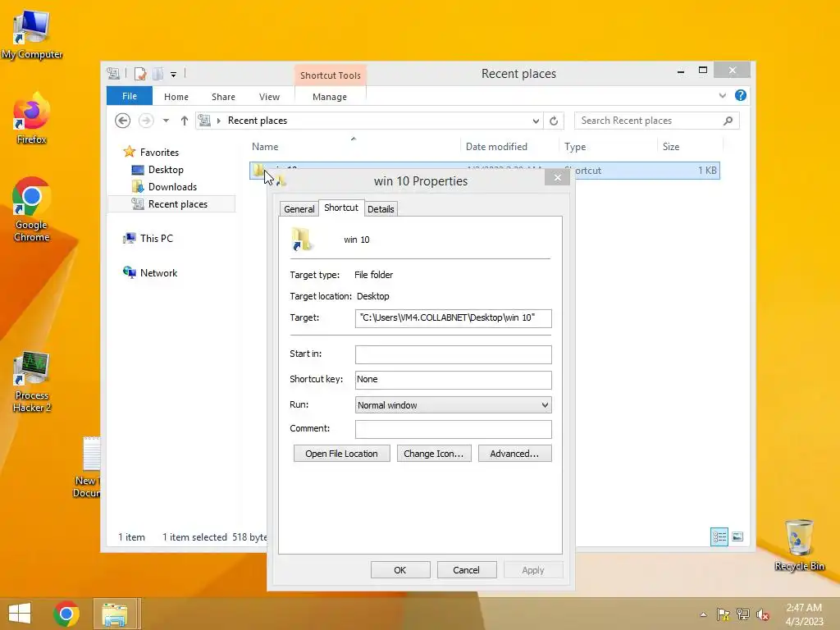This screenshot has width=840, height=630.
Task: Select Downloads in the navigation pane
Action: pos(172,186)
